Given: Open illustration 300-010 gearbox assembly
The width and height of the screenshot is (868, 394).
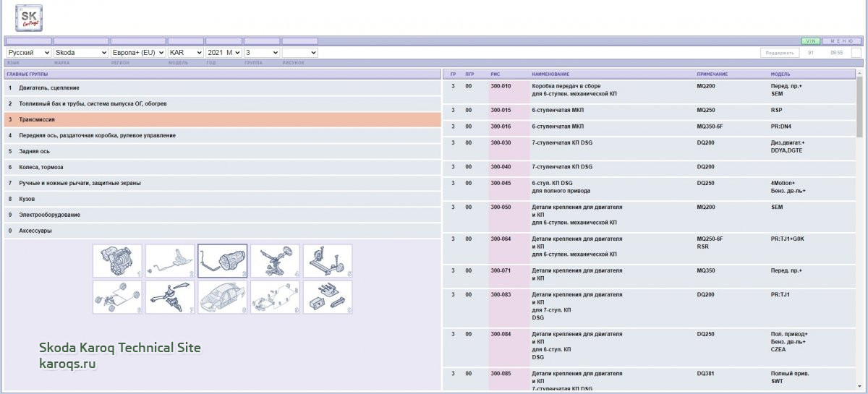Looking at the screenshot, I should [x=501, y=86].
